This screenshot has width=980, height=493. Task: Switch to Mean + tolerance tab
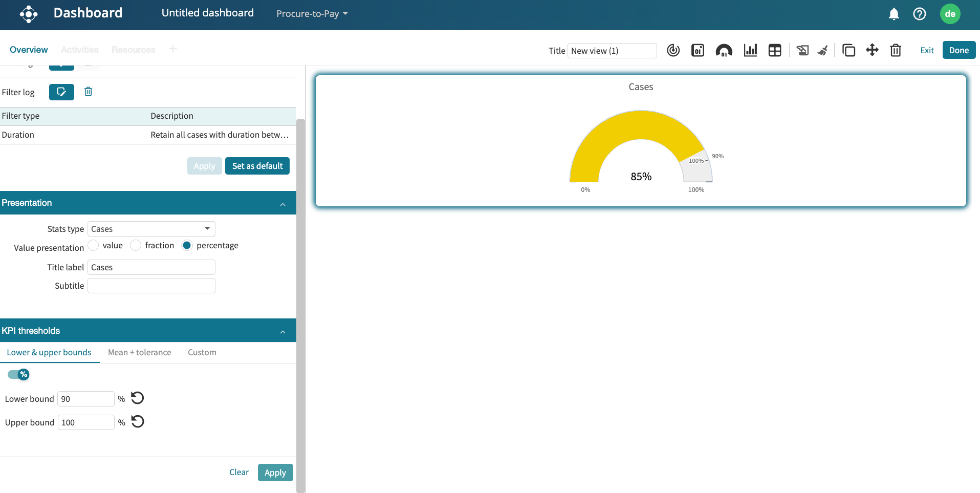[139, 352]
